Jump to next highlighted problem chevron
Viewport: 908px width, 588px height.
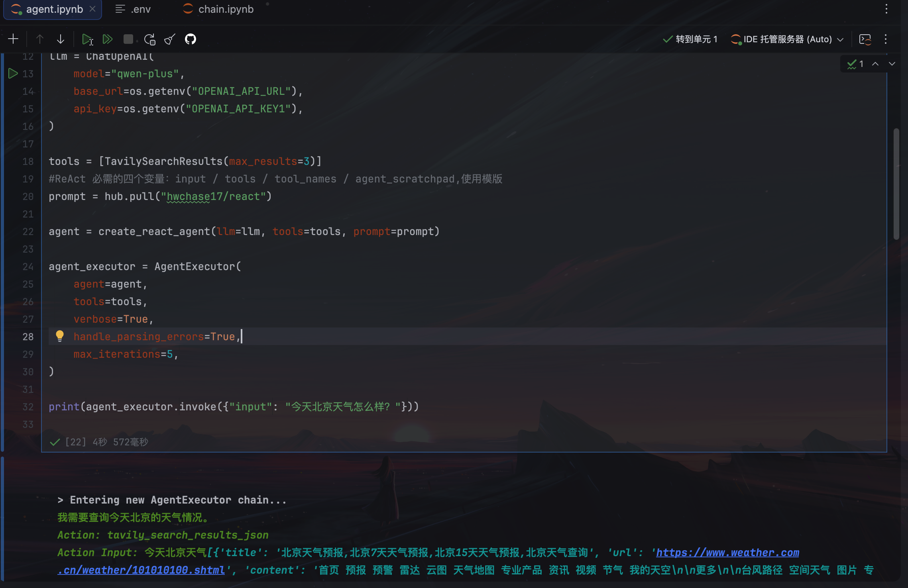coord(892,64)
